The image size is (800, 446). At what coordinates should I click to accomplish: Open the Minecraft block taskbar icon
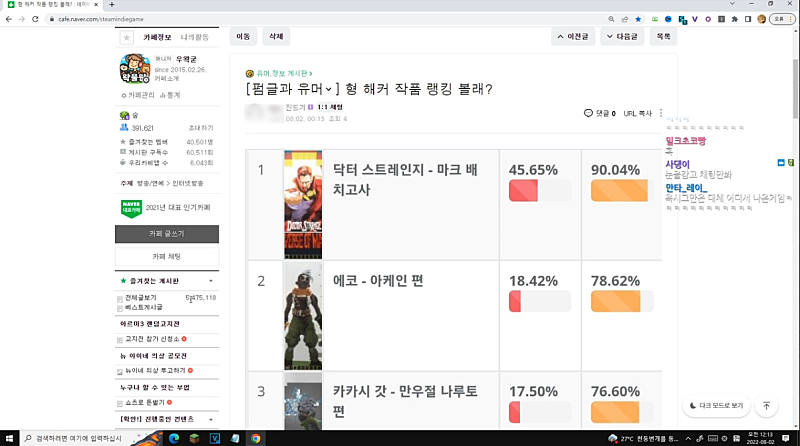click(x=194, y=438)
